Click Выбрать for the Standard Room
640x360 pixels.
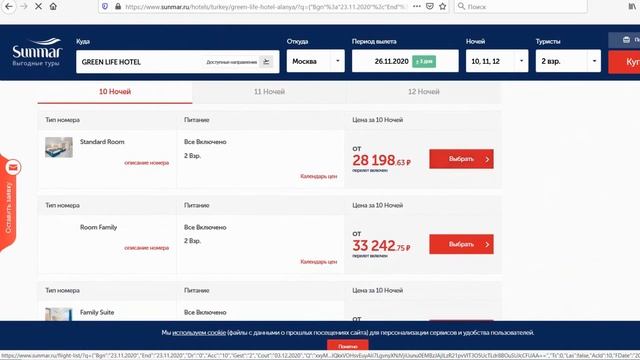(x=461, y=159)
